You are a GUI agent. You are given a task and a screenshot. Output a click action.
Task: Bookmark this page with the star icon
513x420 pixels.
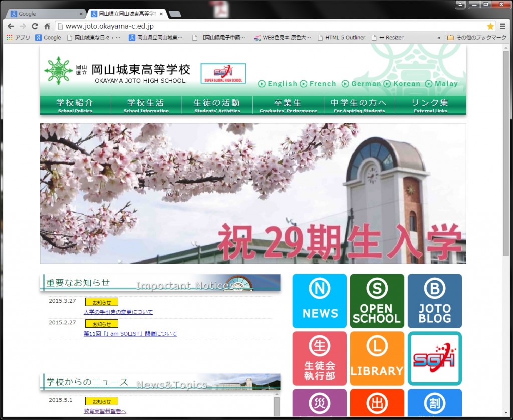coord(490,26)
